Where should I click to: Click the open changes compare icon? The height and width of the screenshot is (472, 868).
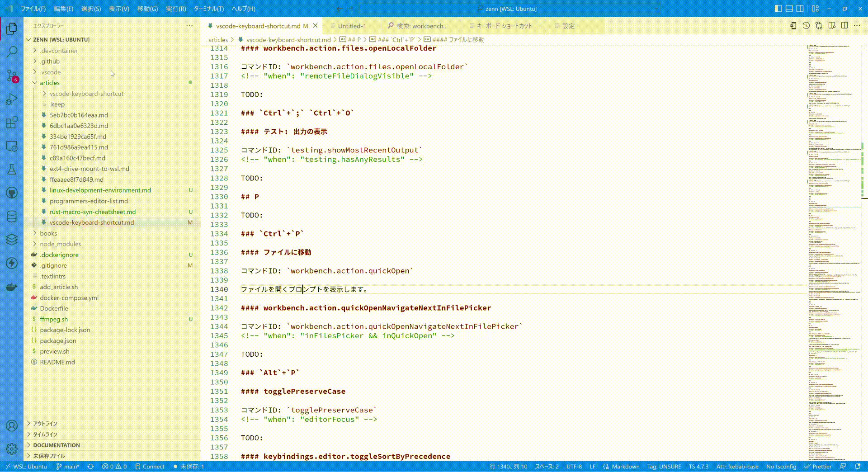pos(819,26)
